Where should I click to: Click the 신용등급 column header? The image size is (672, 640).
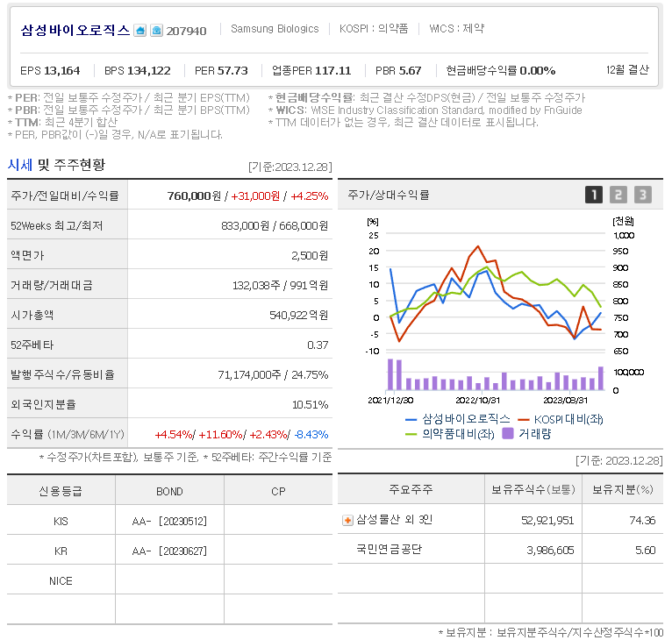pyautogui.click(x=61, y=491)
